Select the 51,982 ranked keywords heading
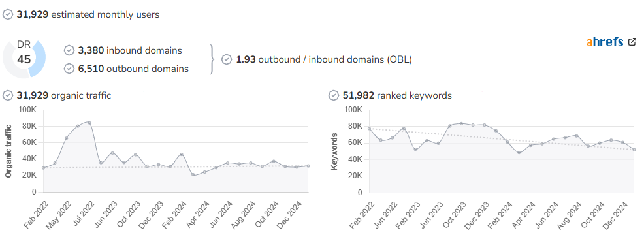Screen dimensions: 644x237 click(x=397, y=96)
